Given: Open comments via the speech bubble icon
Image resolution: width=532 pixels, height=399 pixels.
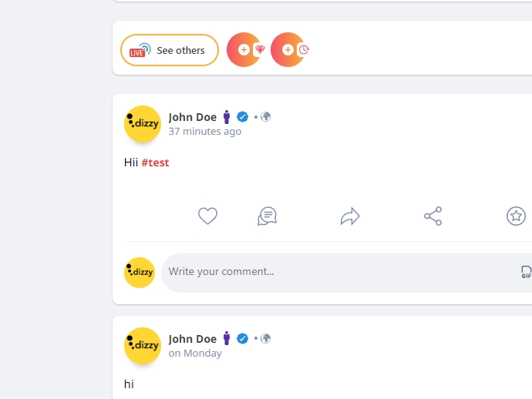Looking at the screenshot, I should click(267, 216).
